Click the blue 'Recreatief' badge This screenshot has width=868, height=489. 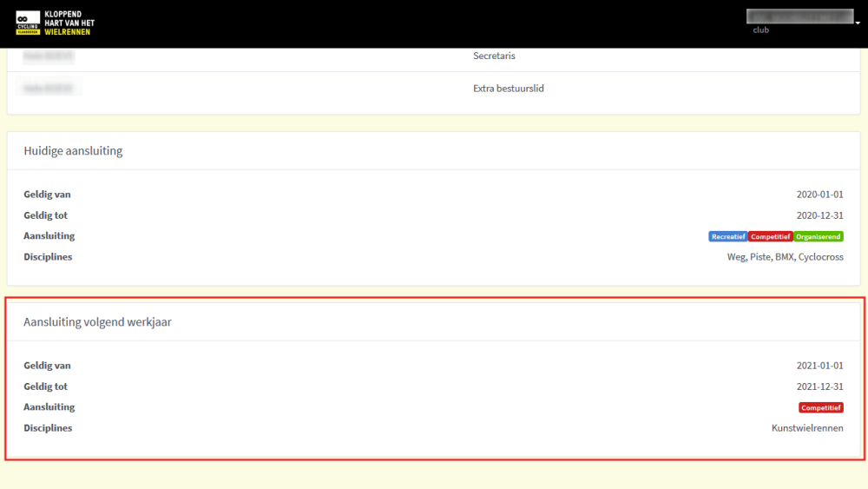coord(728,236)
